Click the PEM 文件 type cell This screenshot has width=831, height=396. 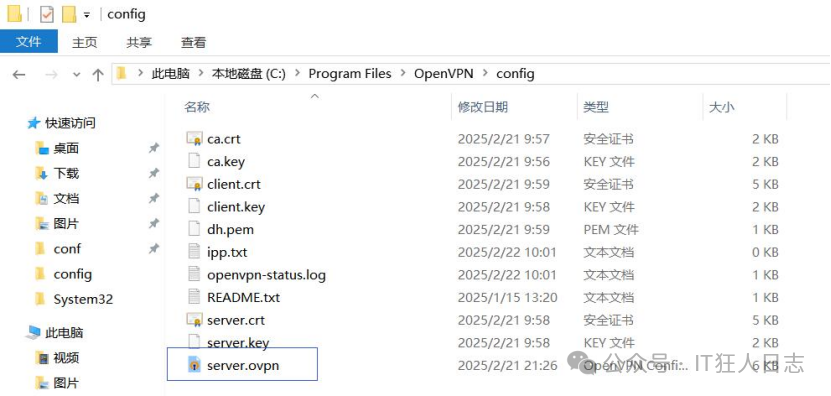coord(611,230)
